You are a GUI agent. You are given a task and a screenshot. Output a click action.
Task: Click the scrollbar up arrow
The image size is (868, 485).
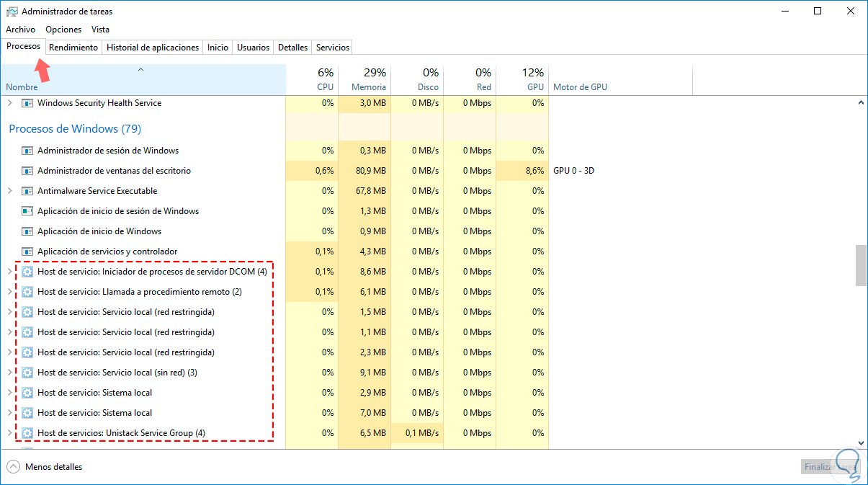pos(861,103)
